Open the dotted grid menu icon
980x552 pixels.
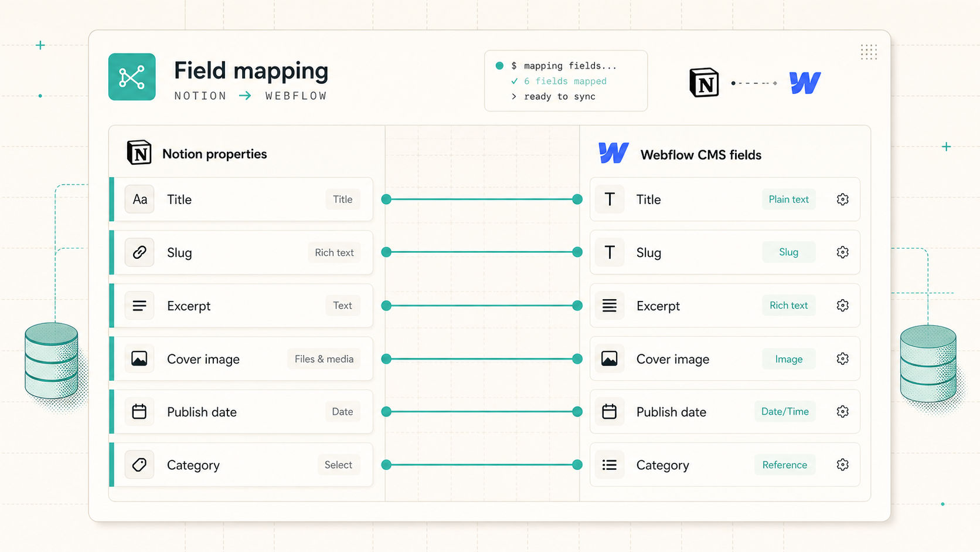coord(869,52)
